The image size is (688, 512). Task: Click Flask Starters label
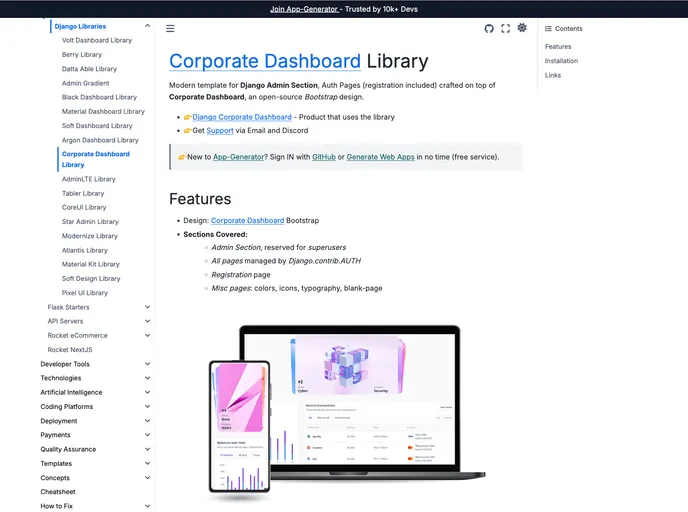tap(68, 307)
